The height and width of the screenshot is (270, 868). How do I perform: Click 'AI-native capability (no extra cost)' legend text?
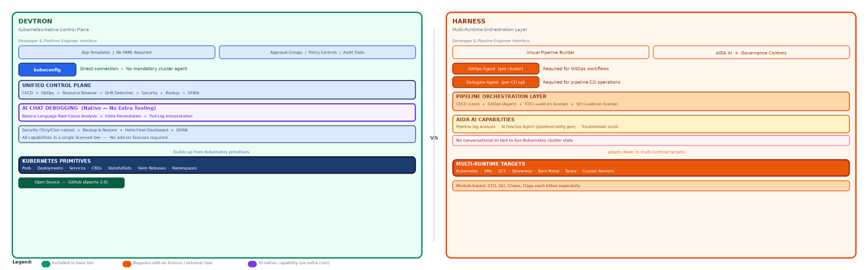(x=294, y=263)
